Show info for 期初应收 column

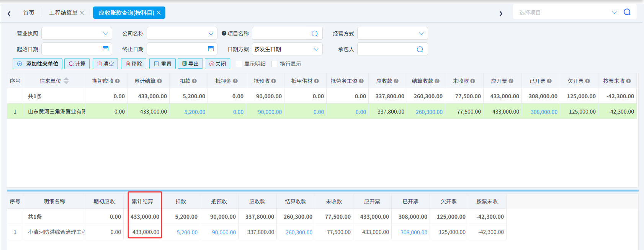tap(118, 81)
